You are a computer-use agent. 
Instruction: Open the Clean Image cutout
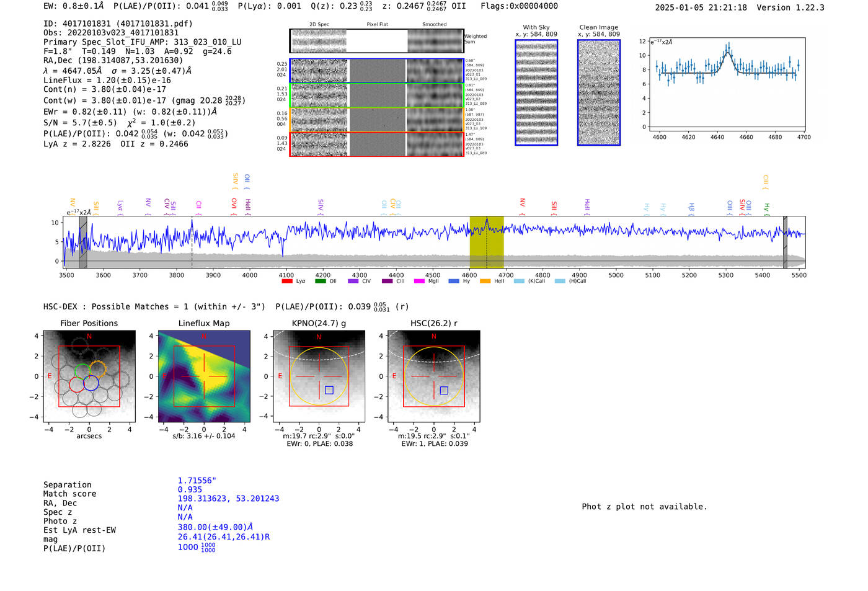point(599,92)
